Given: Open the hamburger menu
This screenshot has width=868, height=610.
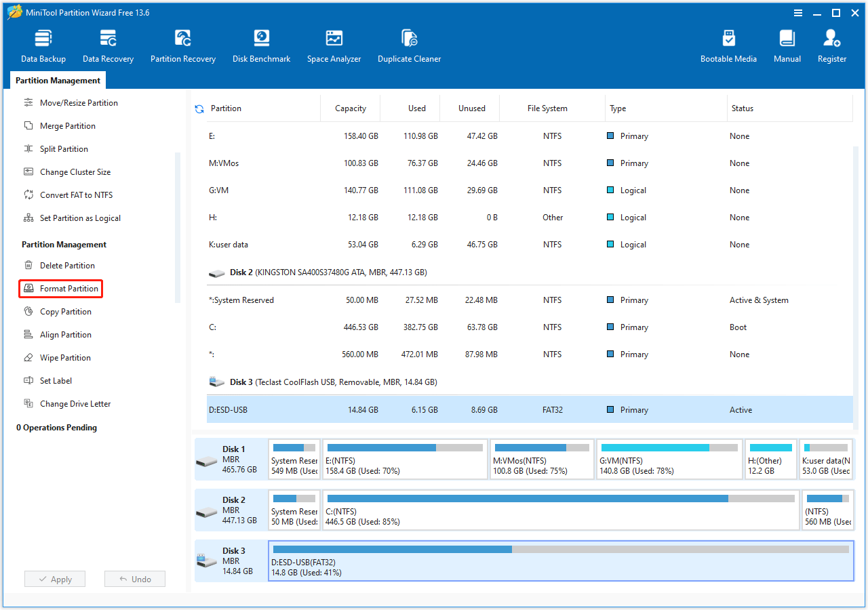Looking at the screenshot, I should [x=798, y=12].
